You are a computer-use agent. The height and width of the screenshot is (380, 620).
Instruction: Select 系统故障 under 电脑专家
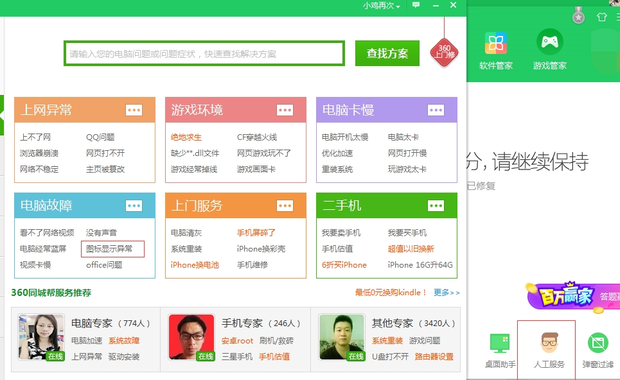(x=124, y=340)
